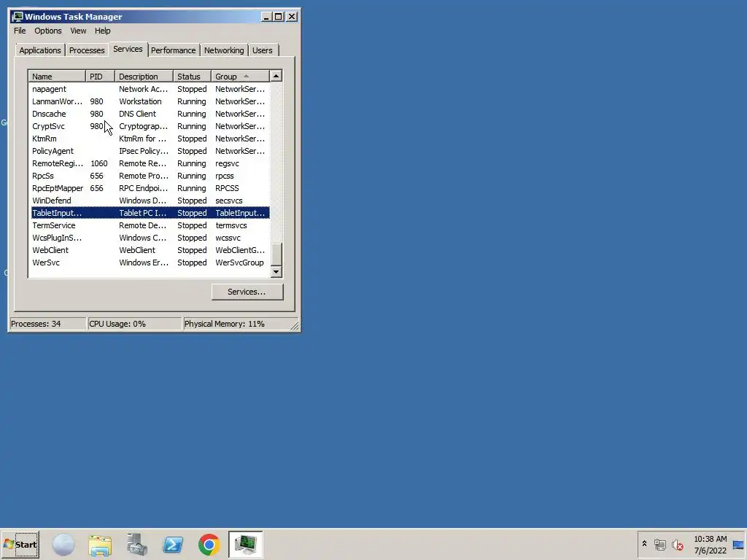The height and width of the screenshot is (560, 747).
Task: Switch to the Performance tab
Action: click(x=174, y=50)
